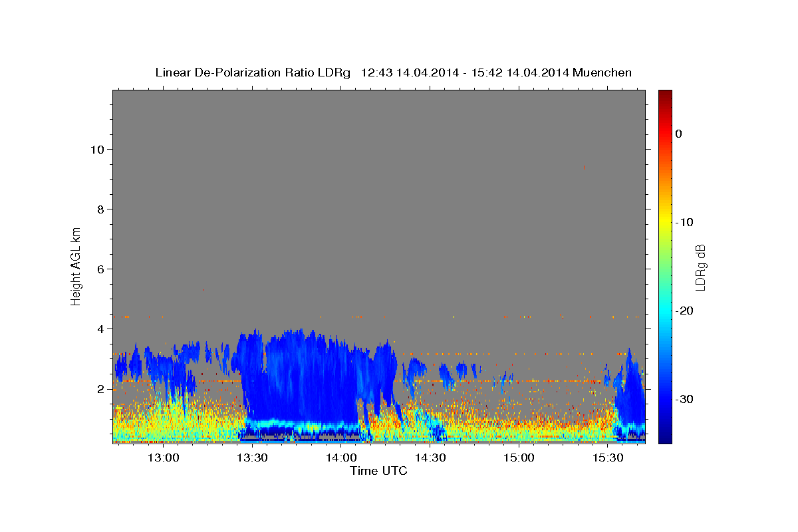Click the 14:00 time tick label

coord(341,458)
